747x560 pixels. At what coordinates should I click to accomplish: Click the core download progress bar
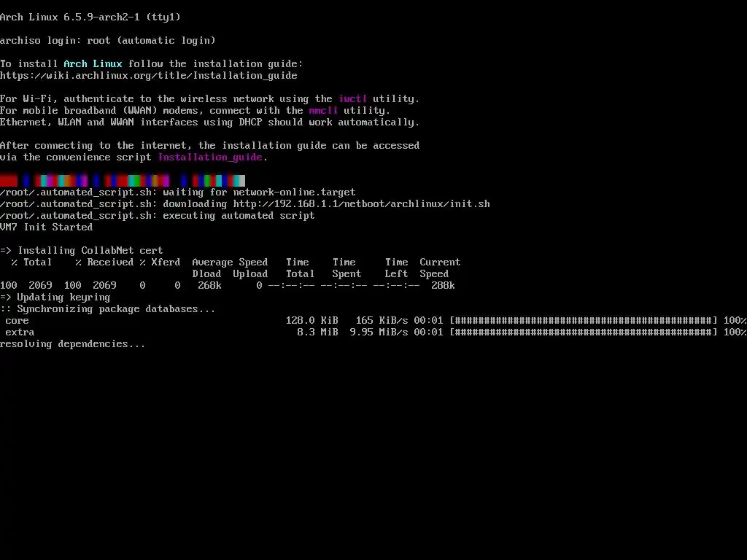coord(584,321)
